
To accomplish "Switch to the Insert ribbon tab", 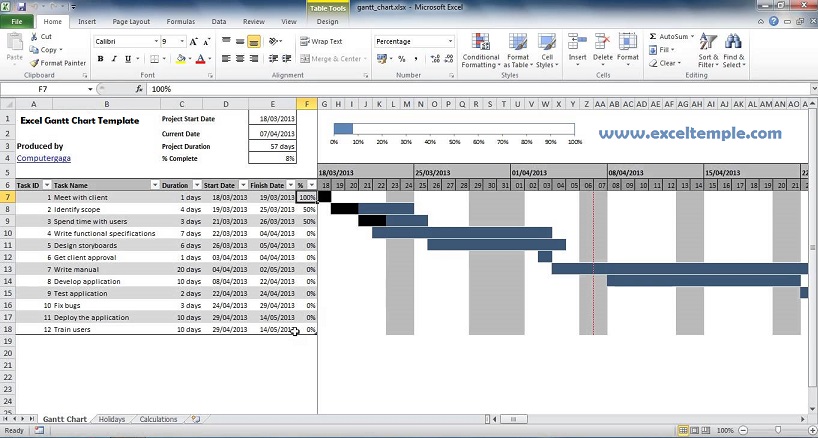I will [87, 21].
